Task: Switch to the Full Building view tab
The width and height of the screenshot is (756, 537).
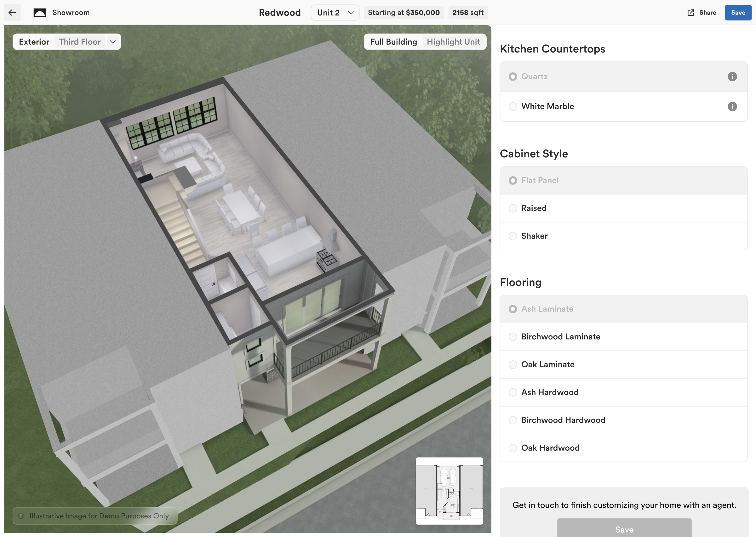Action: coord(393,42)
